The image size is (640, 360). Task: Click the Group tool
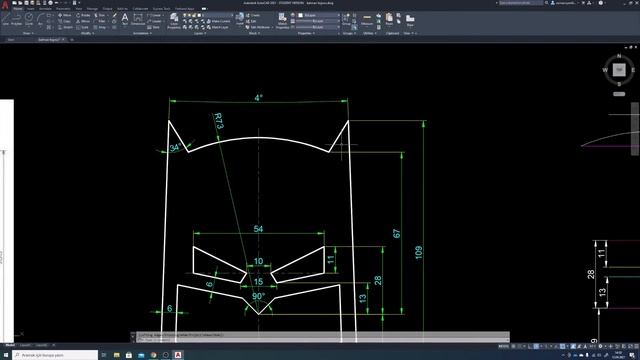pos(347,19)
